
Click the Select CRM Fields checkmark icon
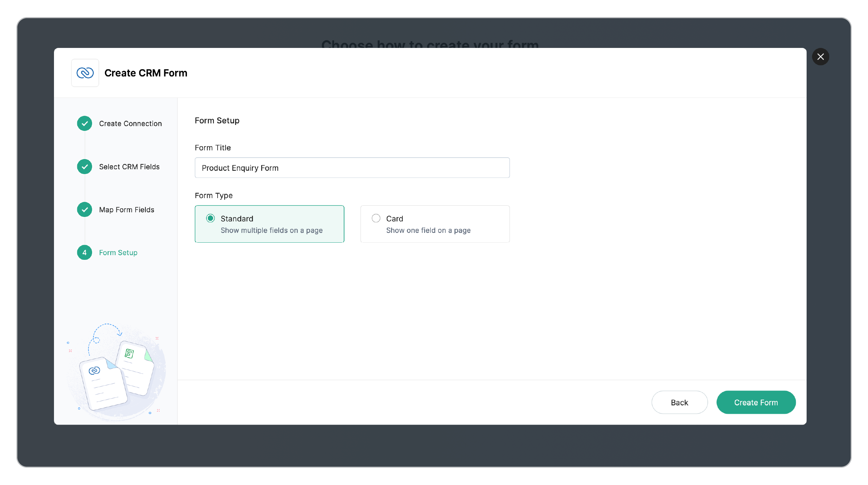click(84, 166)
